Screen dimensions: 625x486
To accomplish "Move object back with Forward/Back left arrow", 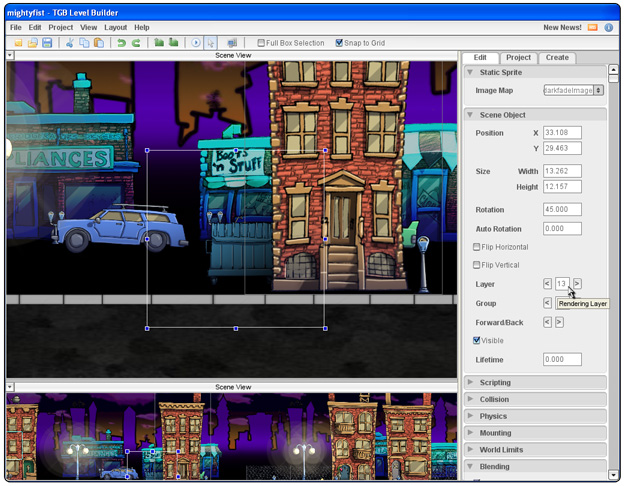I will 547,322.
